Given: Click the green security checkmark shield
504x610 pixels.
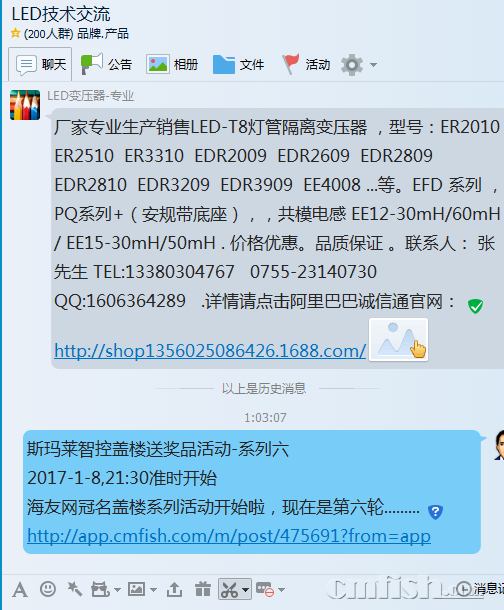Looking at the screenshot, I should [475, 306].
